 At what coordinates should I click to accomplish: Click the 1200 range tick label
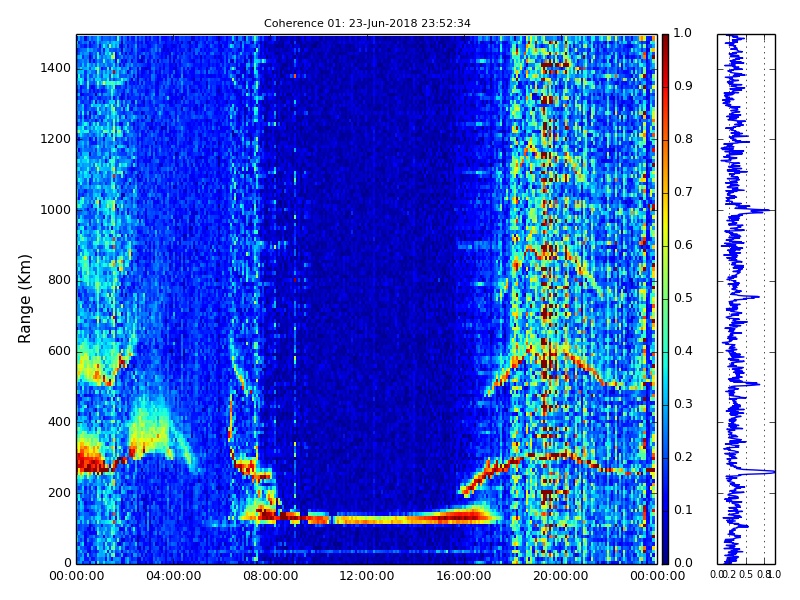(56, 139)
